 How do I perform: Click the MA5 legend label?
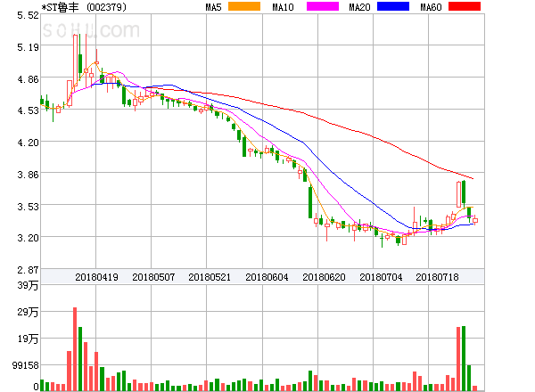tap(214, 7)
